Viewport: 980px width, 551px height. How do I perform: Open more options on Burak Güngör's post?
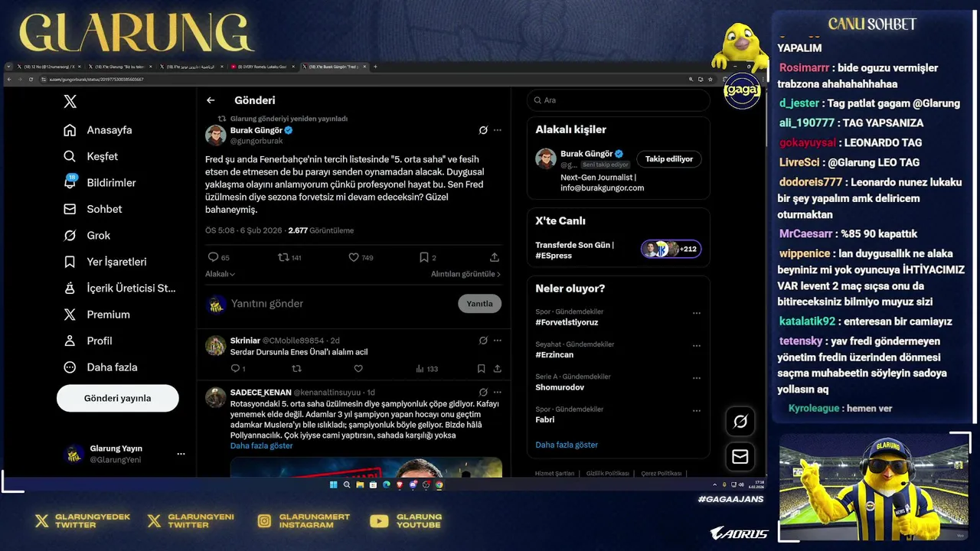point(498,130)
